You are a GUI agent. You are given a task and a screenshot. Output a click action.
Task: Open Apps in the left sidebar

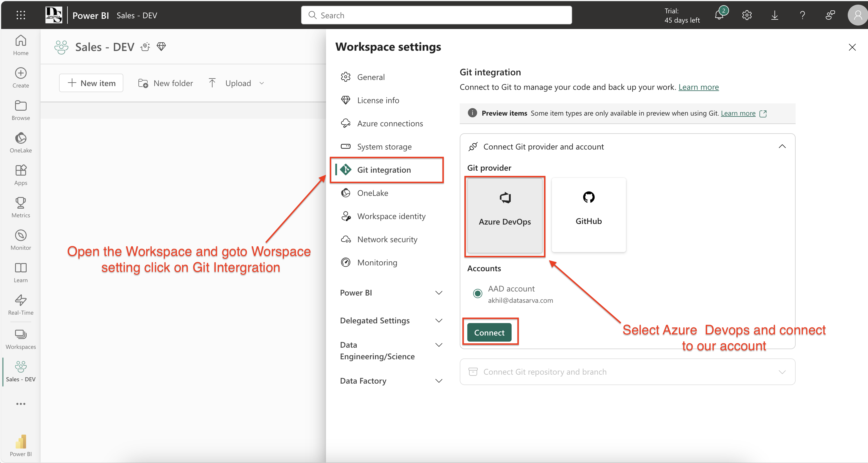click(21, 175)
